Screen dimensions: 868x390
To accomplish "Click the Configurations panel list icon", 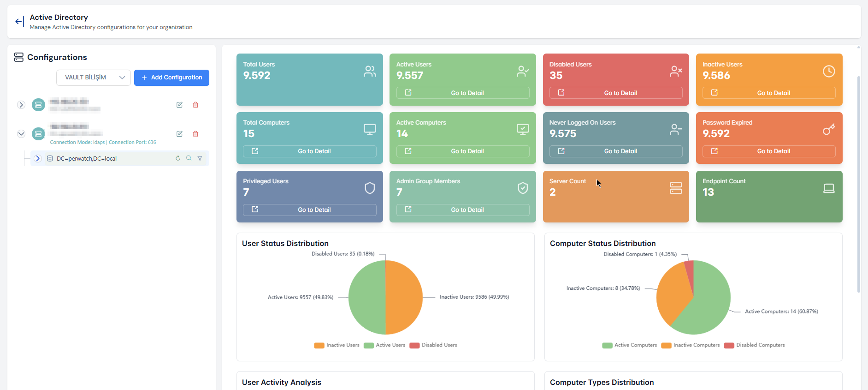I will tap(18, 57).
